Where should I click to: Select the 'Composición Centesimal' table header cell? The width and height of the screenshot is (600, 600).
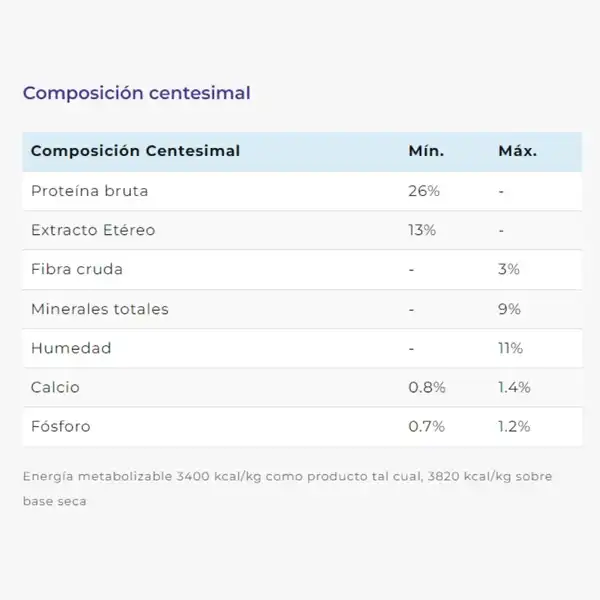[x=135, y=151]
